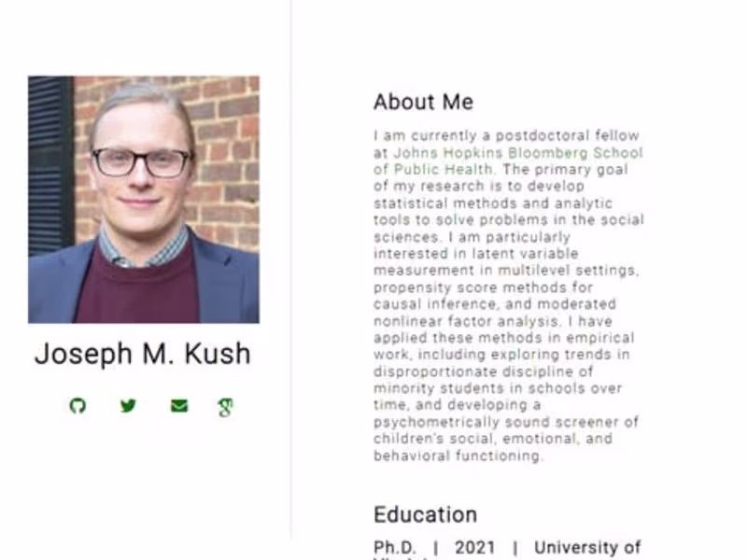
Task: Click the "University of" text in Education
Action: coord(587,548)
